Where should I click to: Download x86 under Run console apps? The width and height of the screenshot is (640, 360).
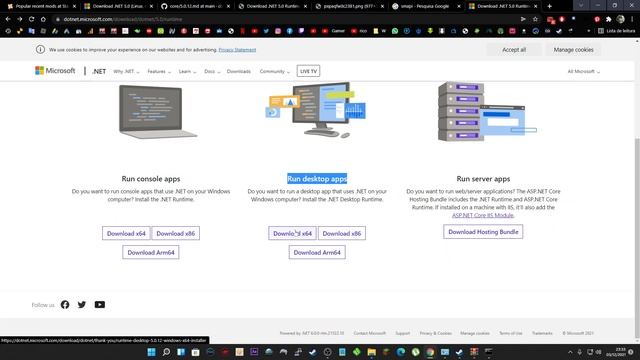[176, 233]
